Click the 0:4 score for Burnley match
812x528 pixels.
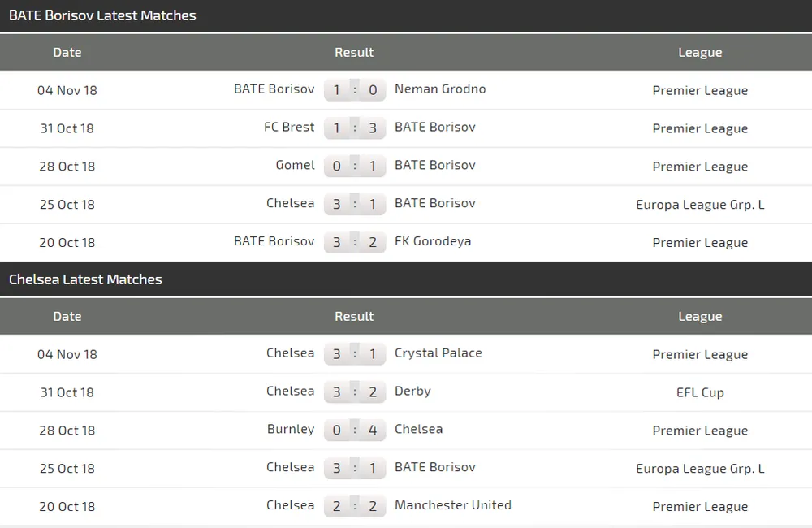coord(355,431)
